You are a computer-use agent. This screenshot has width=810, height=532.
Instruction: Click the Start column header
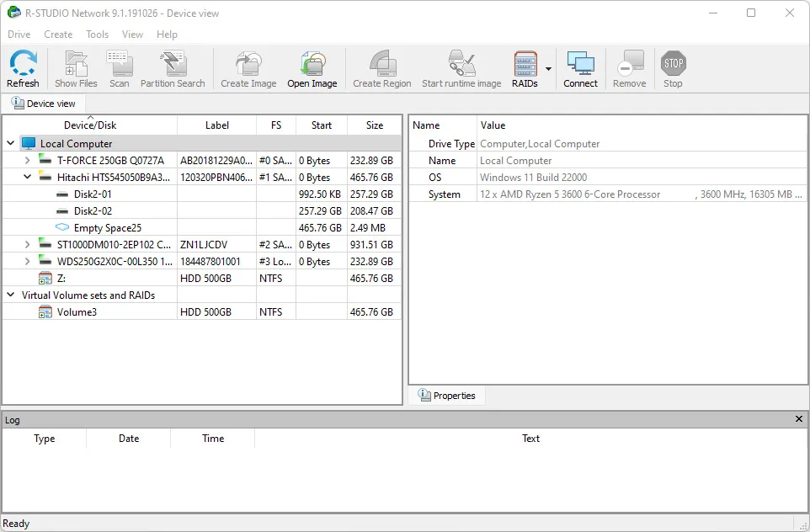(x=322, y=125)
